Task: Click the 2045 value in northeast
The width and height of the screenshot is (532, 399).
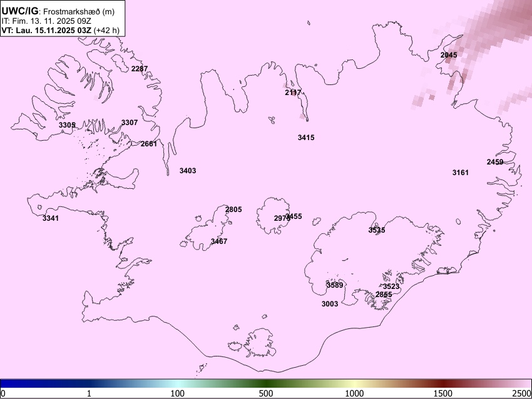Action: pyautogui.click(x=449, y=55)
